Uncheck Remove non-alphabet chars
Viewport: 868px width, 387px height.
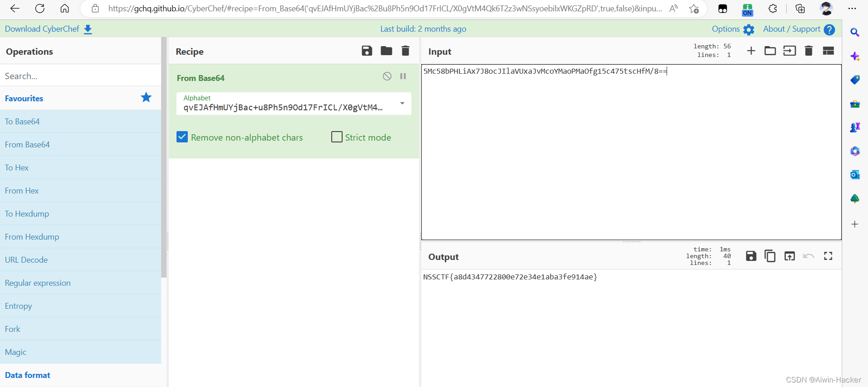[182, 137]
